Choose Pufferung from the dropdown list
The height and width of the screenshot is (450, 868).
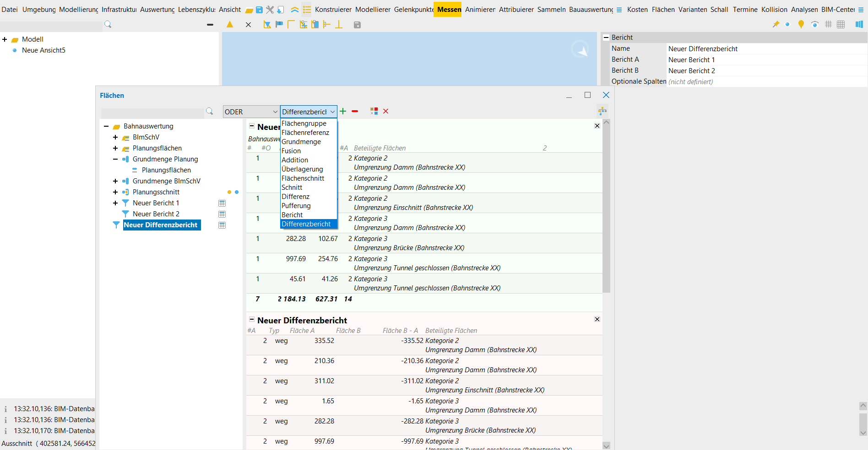[296, 206]
